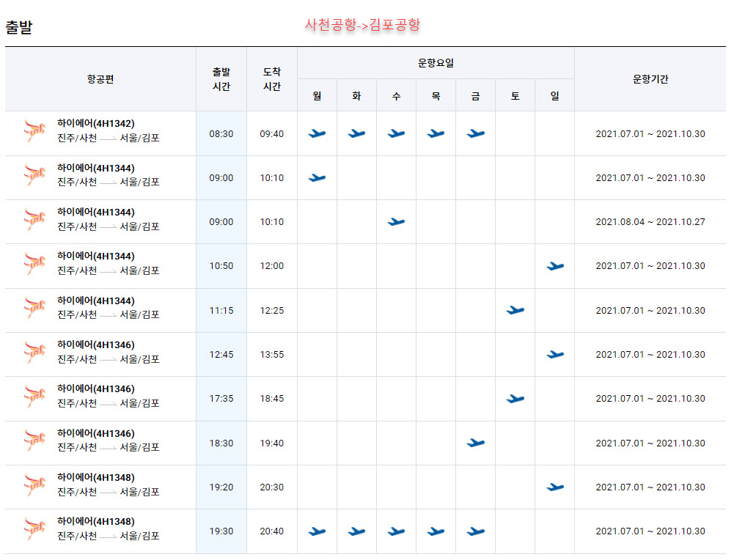Click the Wednesday airplane icon for the 19:30 flight

click(396, 531)
